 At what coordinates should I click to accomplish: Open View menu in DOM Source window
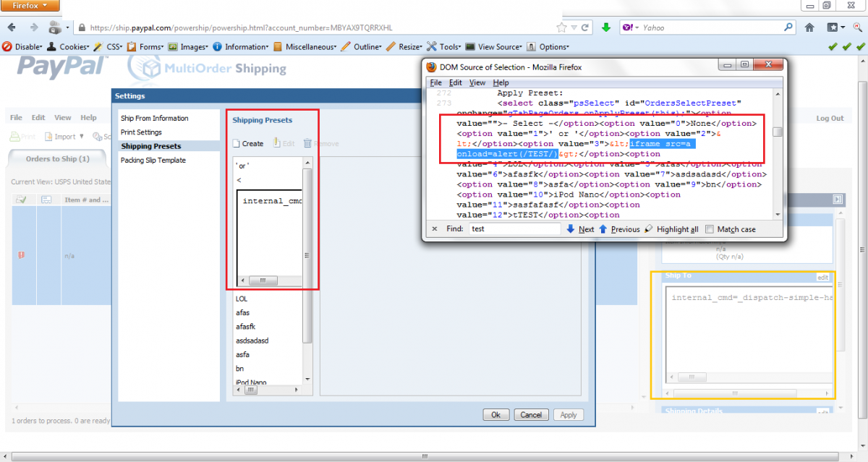pyautogui.click(x=477, y=82)
